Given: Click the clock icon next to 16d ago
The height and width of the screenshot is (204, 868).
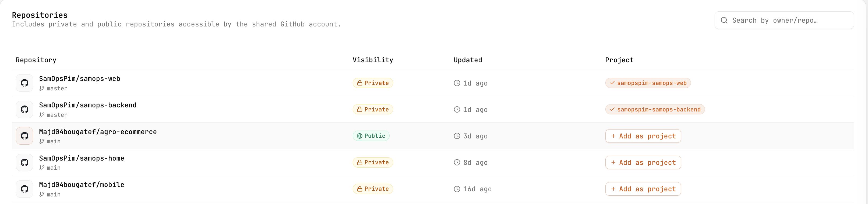Looking at the screenshot, I should click(457, 189).
